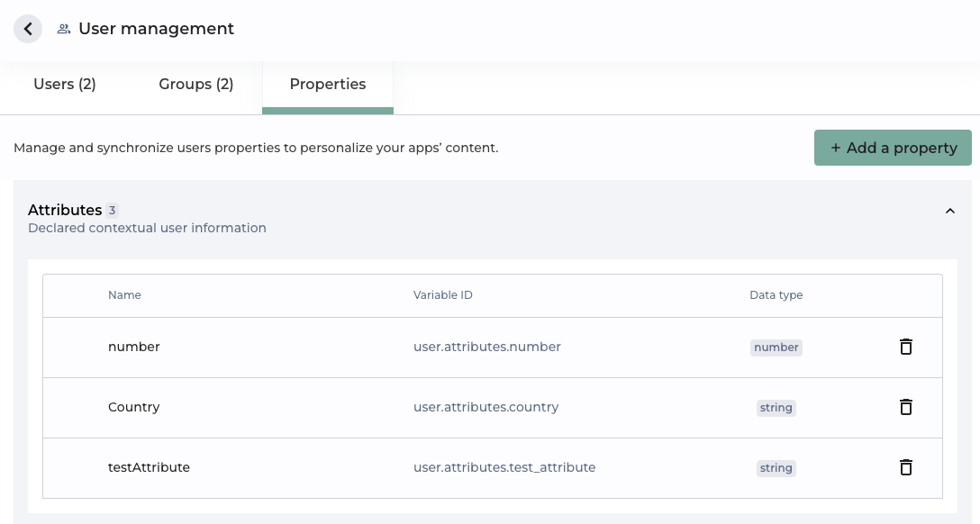Viewport: 980px width, 524px height.
Task: Collapse the Attributes section
Action: pos(949,211)
